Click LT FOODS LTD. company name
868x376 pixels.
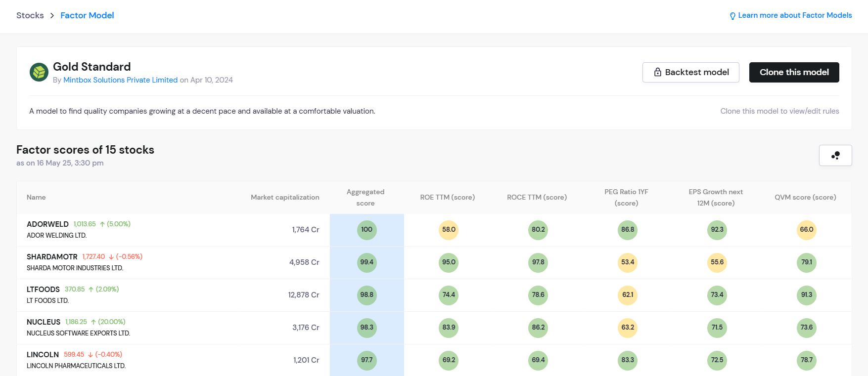(47, 301)
